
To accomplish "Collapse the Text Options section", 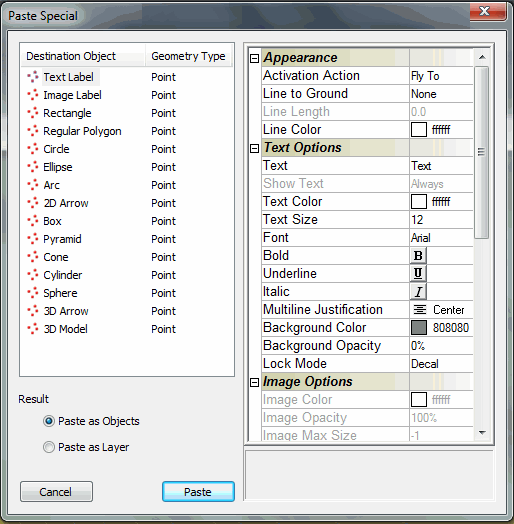I will pos(255,148).
